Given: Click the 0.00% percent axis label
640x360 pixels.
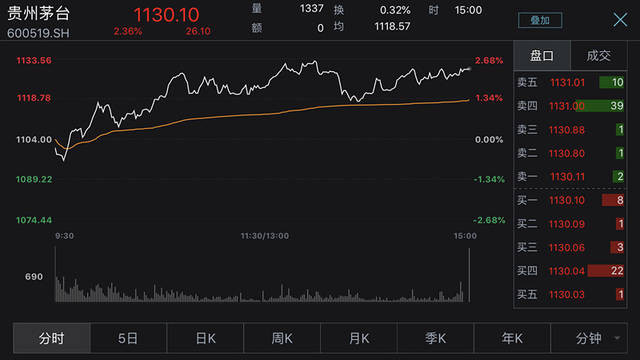Looking at the screenshot, I should 489,140.
